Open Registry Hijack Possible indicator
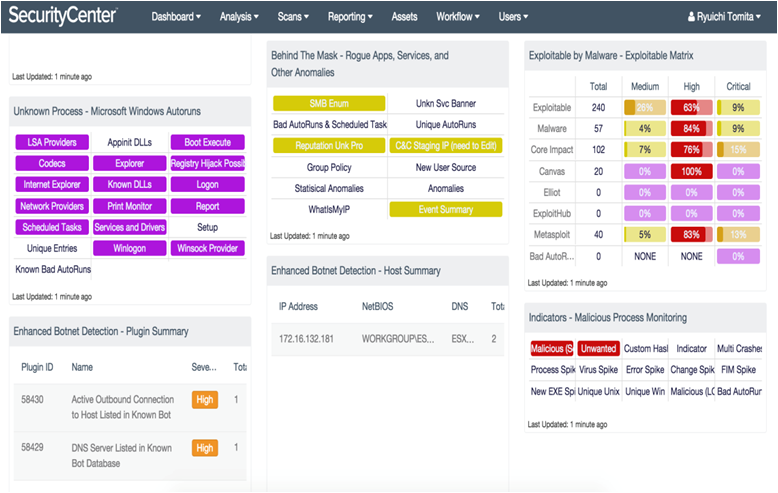 pos(207,163)
